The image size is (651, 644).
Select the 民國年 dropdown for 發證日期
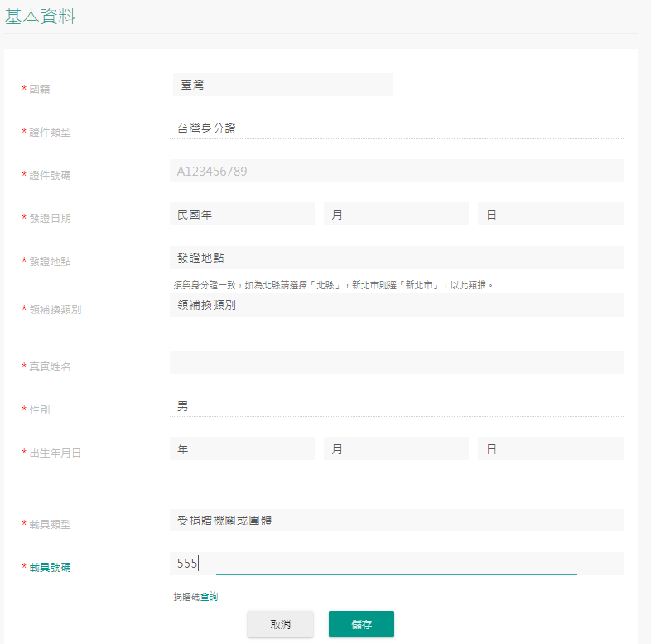click(x=242, y=214)
